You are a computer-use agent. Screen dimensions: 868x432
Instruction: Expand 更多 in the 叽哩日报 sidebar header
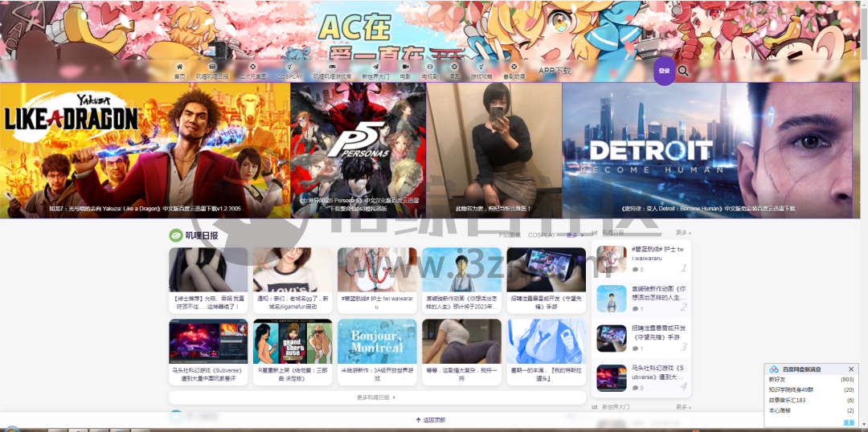coord(683,233)
